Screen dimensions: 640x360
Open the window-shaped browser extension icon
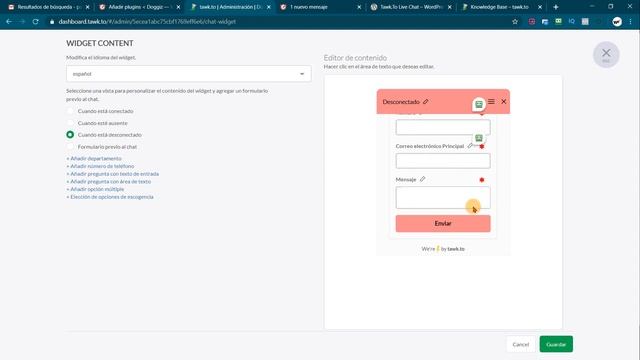(x=545, y=22)
